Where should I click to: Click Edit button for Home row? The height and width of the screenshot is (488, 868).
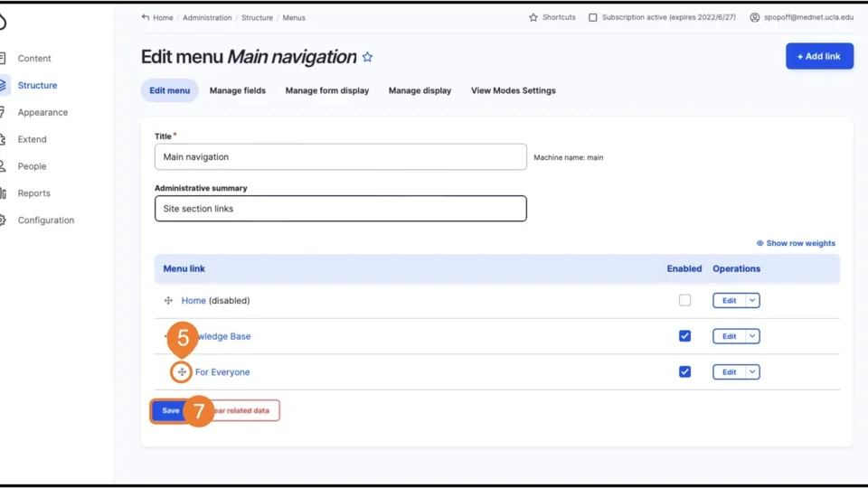click(x=729, y=300)
